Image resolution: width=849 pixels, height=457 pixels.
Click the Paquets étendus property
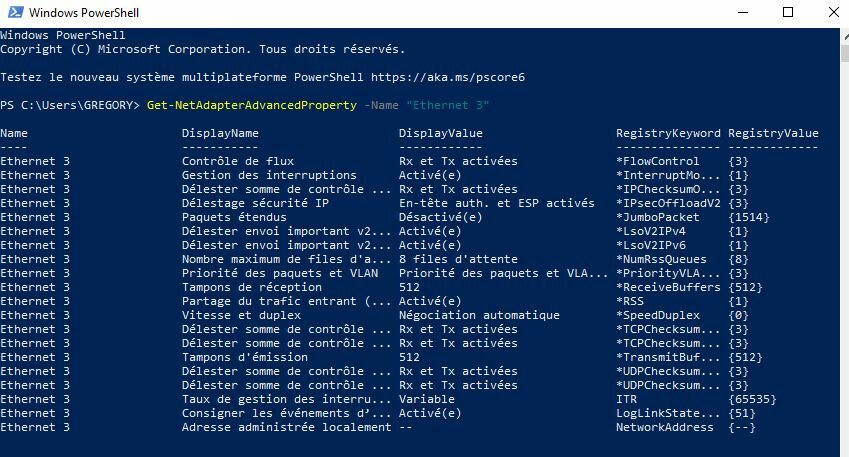coord(234,217)
